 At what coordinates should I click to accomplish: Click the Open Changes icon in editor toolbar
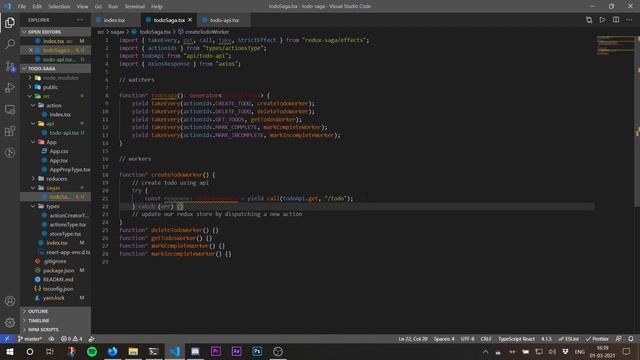tap(589, 20)
